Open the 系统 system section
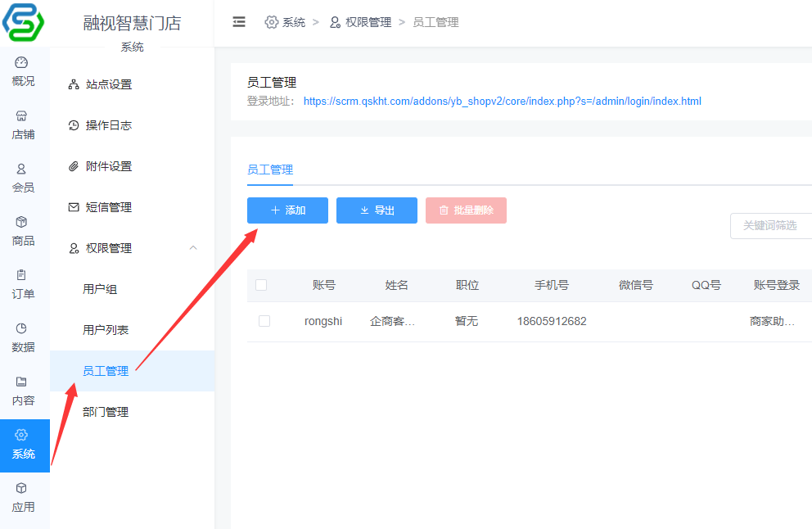This screenshot has height=529, width=812. pyautogui.click(x=25, y=445)
